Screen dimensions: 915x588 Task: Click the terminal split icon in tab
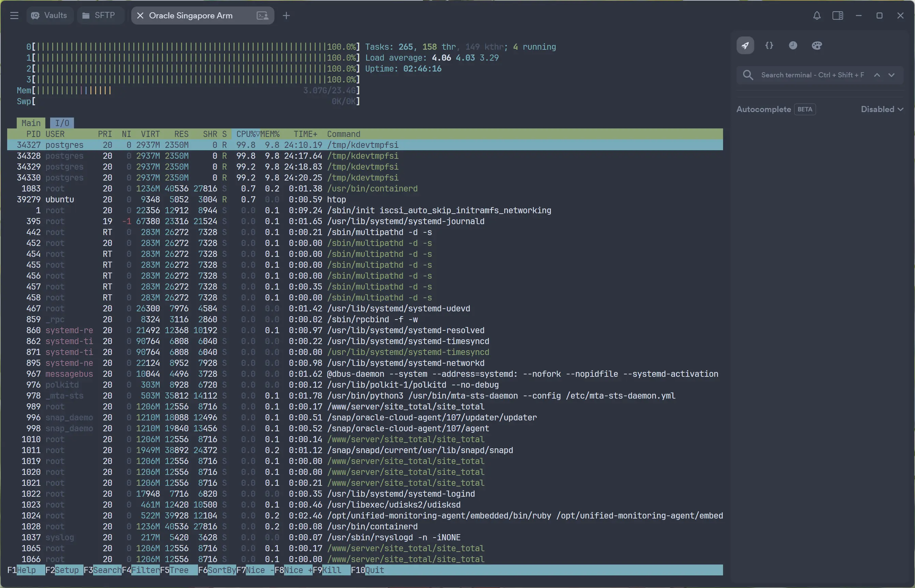[x=262, y=16]
